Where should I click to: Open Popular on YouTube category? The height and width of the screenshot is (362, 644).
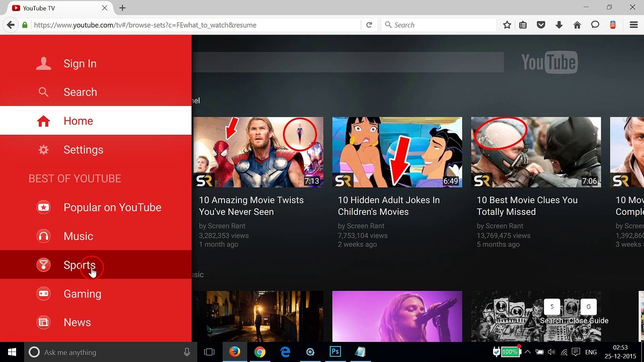click(x=96, y=207)
